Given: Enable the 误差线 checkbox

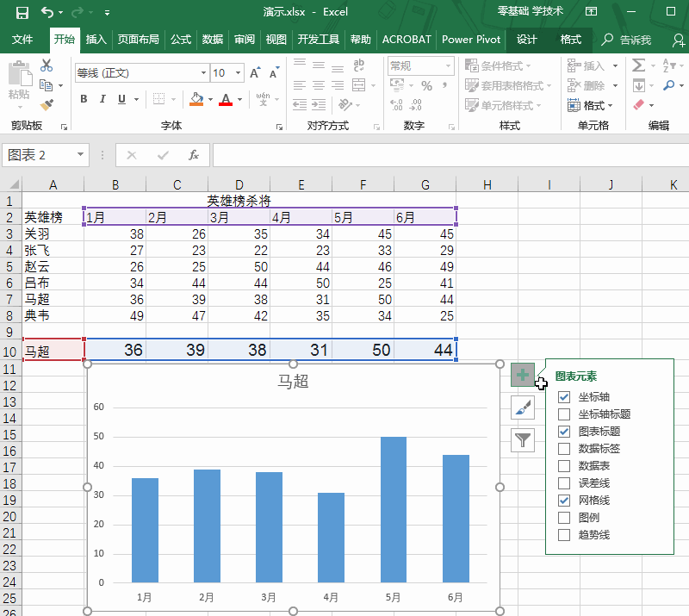Looking at the screenshot, I should pyautogui.click(x=564, y=483).
